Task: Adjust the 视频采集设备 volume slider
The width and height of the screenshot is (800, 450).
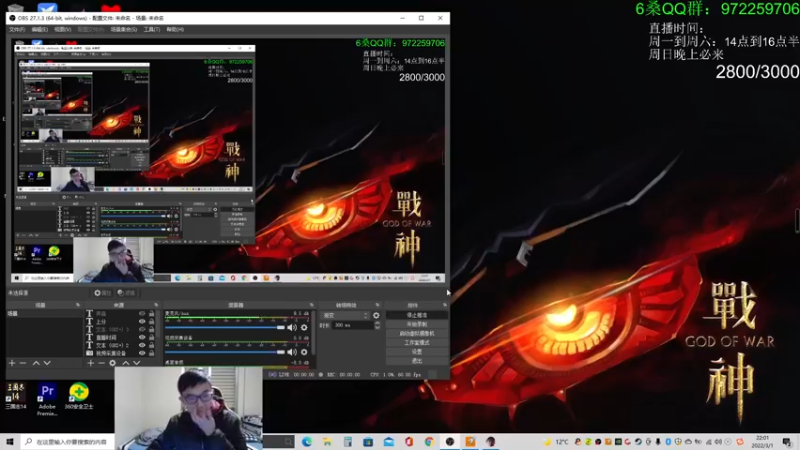Action: [225, 352]
